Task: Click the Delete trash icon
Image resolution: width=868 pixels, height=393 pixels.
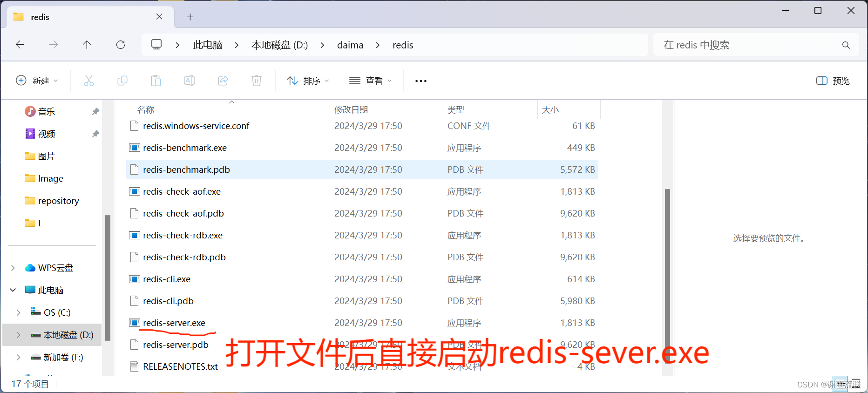Action: tap(257, 81)
